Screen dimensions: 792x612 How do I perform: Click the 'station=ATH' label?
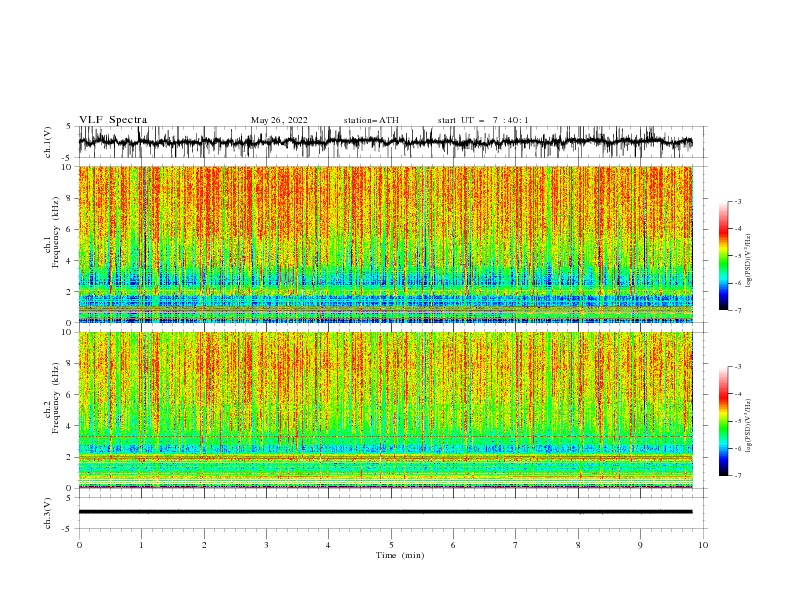[x=371, y=120]
